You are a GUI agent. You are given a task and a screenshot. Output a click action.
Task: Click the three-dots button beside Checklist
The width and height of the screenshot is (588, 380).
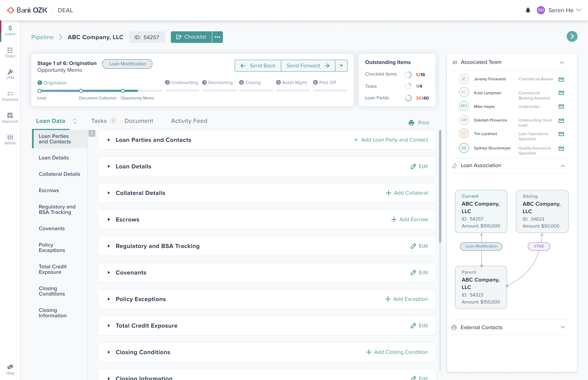click(217, 37)
